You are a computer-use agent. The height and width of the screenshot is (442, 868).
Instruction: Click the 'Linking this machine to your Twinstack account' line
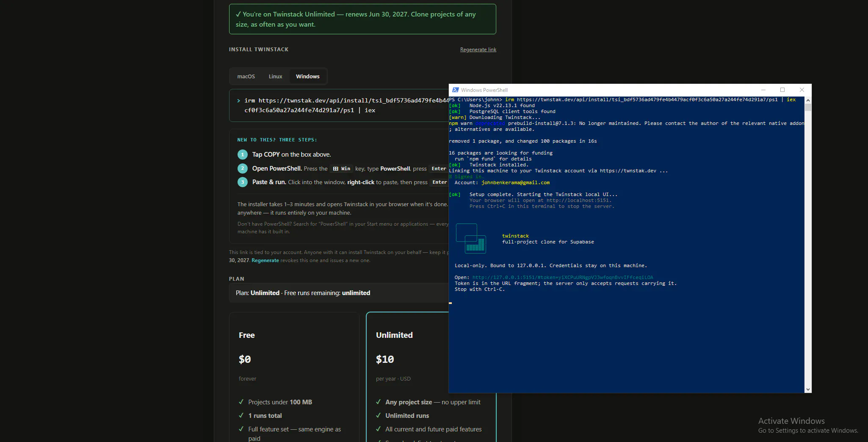coord(558,171)
